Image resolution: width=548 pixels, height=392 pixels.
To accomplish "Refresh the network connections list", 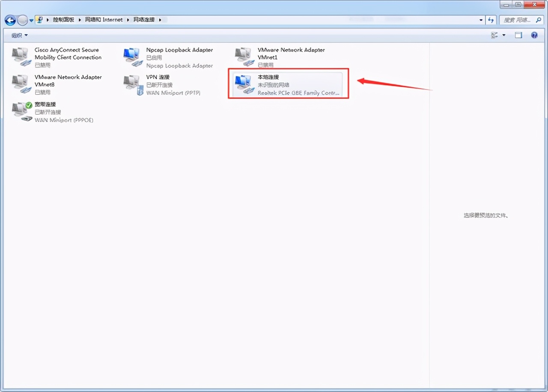I will pyautogui.click(x=491, y=20).
